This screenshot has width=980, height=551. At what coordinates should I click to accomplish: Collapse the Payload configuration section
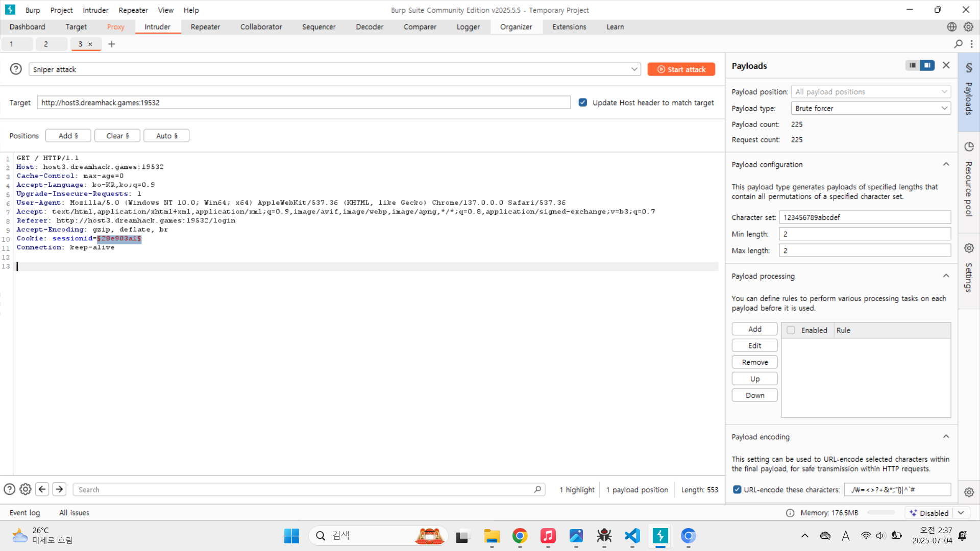[945, 164]
